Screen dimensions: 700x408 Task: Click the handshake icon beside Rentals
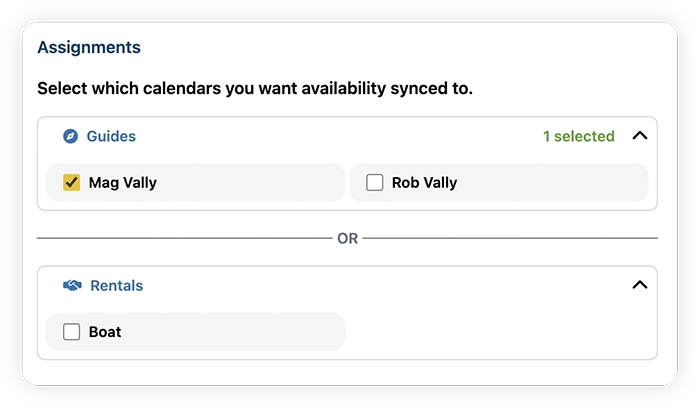(x=72, y=286)
